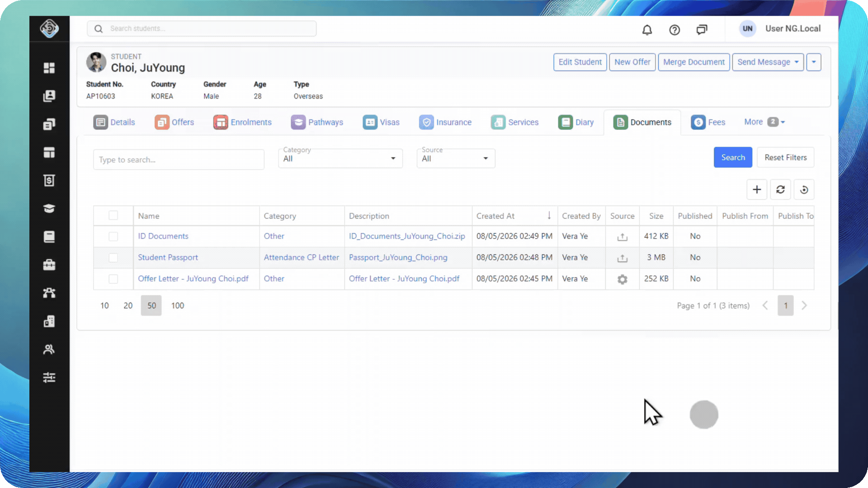The width and height of the screenshot is (868, 488).
Task: Open the building icon in sidebar
Action: pos(49,321)
